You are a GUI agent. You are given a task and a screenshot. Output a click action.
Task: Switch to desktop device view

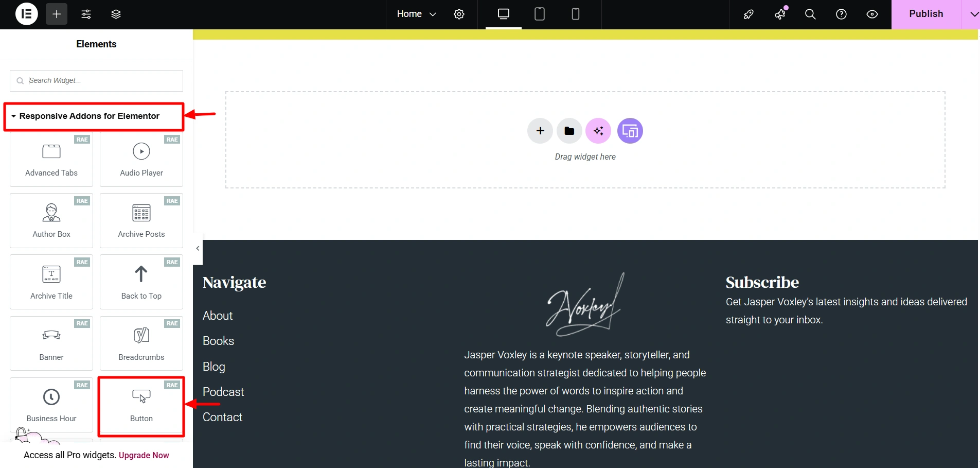[x=504, y=14]
